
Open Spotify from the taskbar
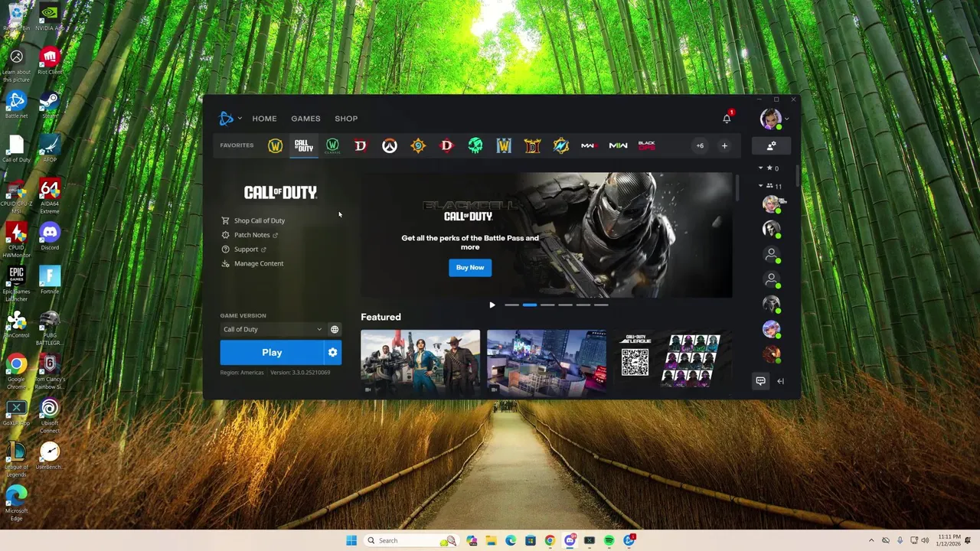pos(609,540)
